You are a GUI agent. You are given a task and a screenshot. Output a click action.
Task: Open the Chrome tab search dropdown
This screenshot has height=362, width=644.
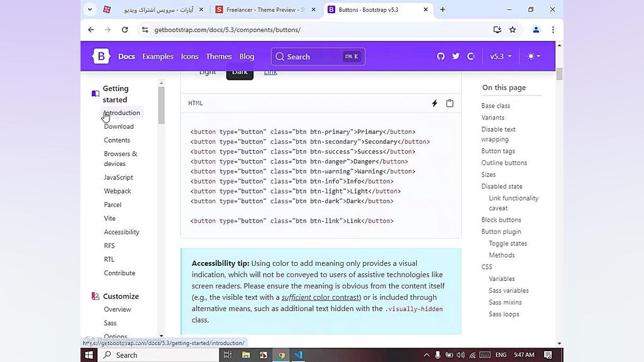point(90,9)
